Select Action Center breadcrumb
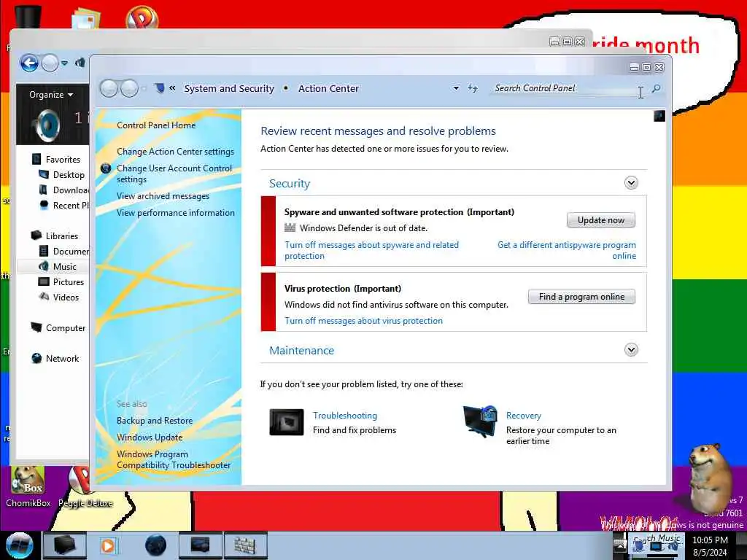This screenshot has width=747, height=560. pyautogui.click(x=328, y=88)
